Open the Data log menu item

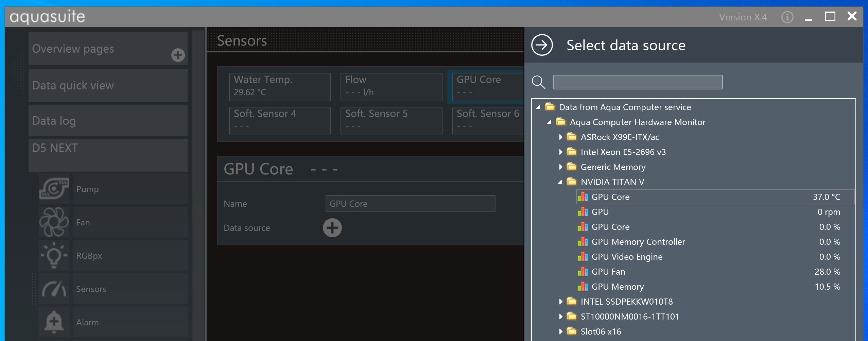tap(108, 121)
